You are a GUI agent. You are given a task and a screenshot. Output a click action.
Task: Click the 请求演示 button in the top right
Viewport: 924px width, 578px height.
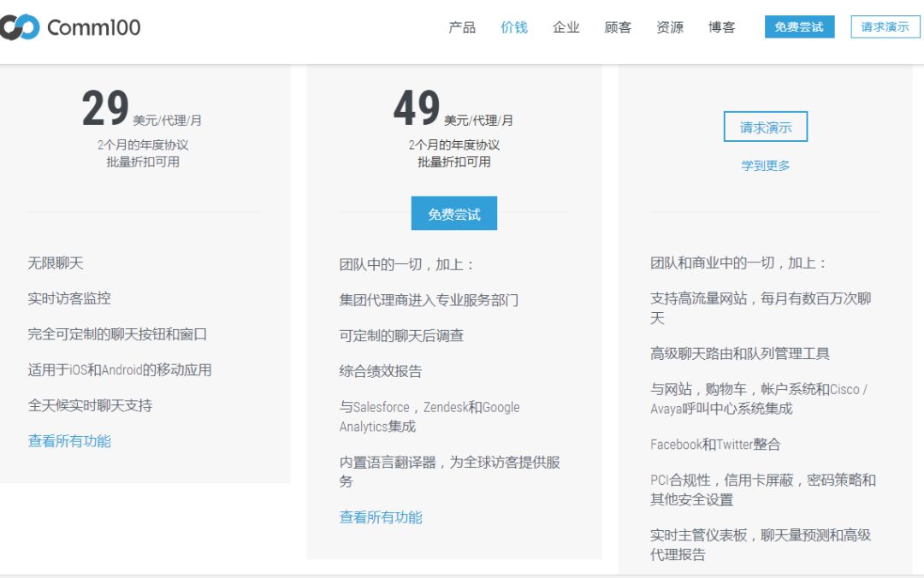885,27
